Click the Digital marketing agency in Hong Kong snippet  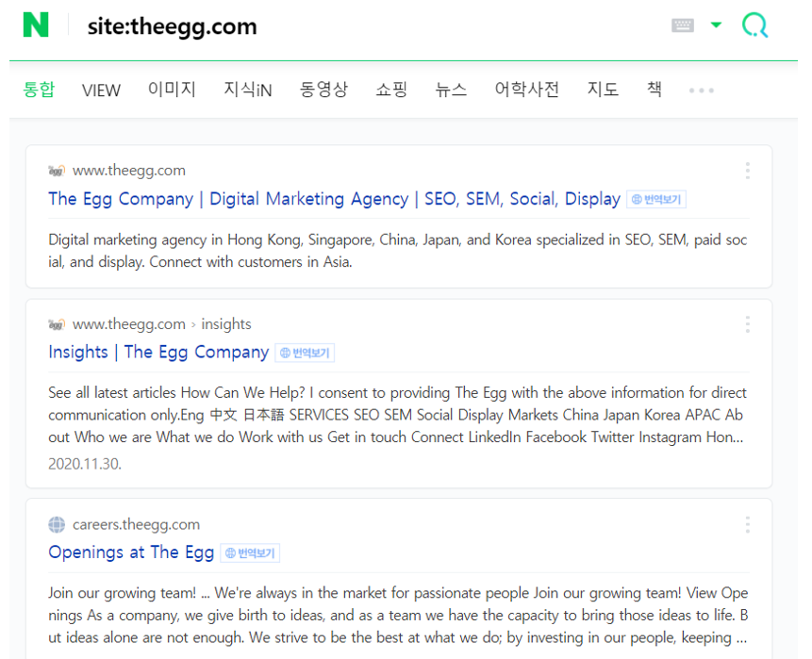pos(398,251)
